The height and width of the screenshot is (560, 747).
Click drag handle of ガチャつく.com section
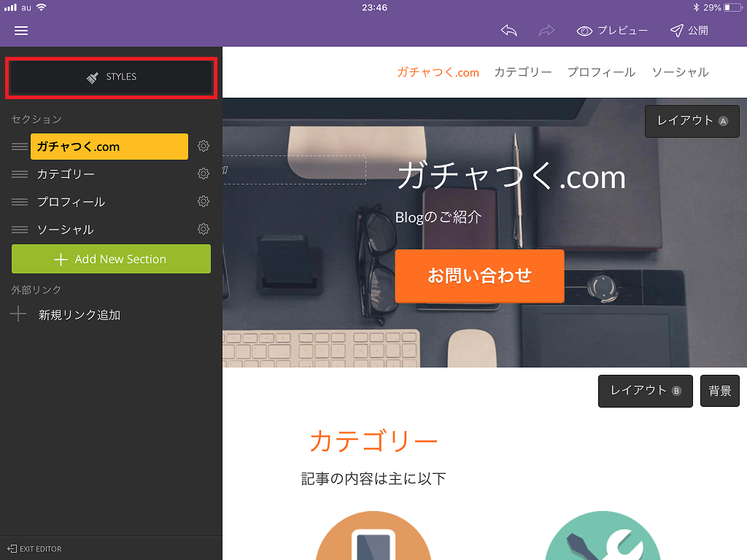(x=20, y=147)
